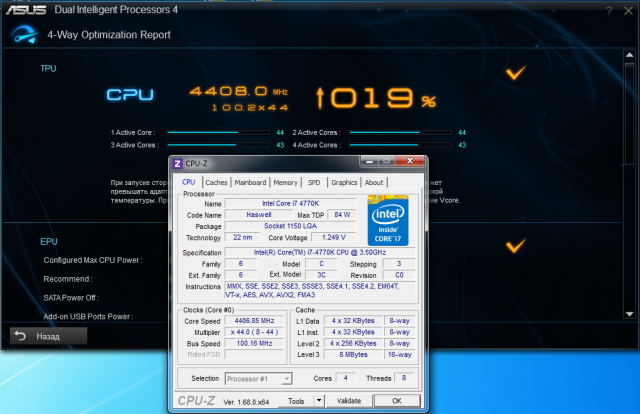Click the Level 3 '8 MBytes' field

(353, 354)
